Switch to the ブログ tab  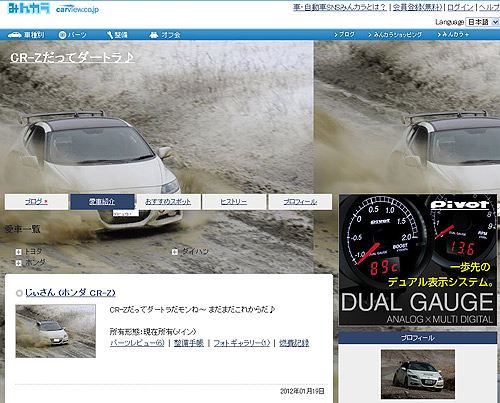[36, 202]
